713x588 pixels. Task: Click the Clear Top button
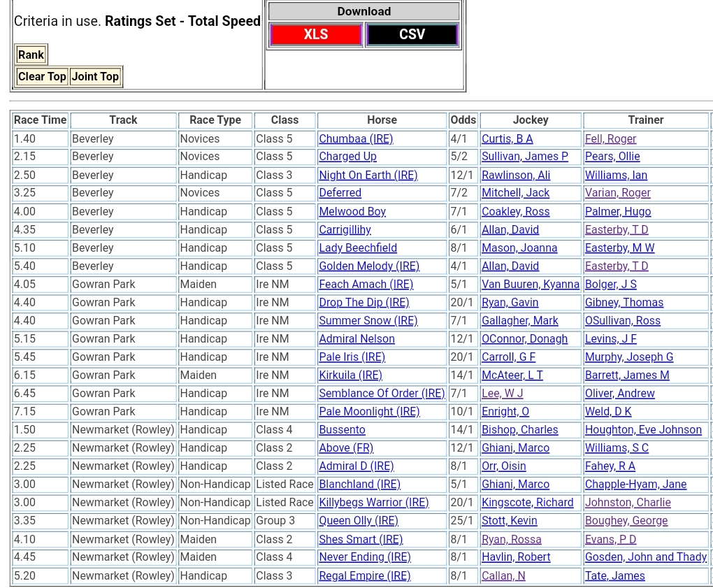click(x=42, y=77)
